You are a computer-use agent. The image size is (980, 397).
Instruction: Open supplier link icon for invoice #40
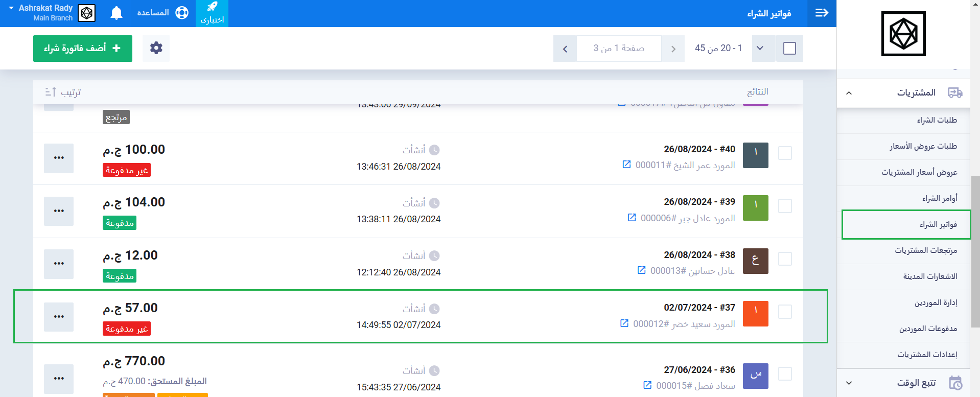point(626,165)
